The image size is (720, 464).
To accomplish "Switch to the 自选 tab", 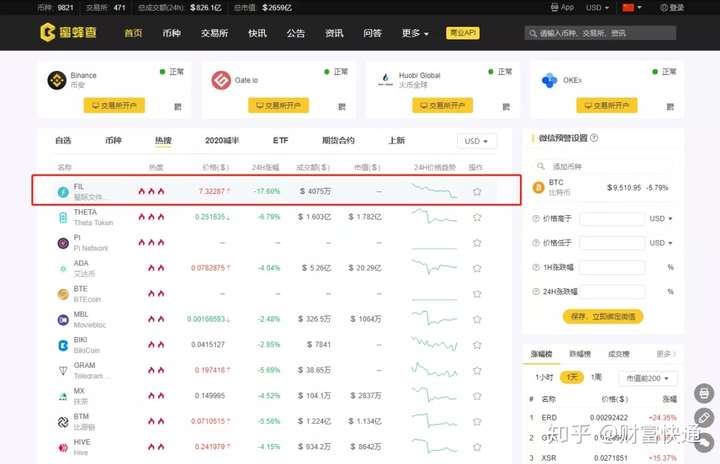I will click(63, 141).
